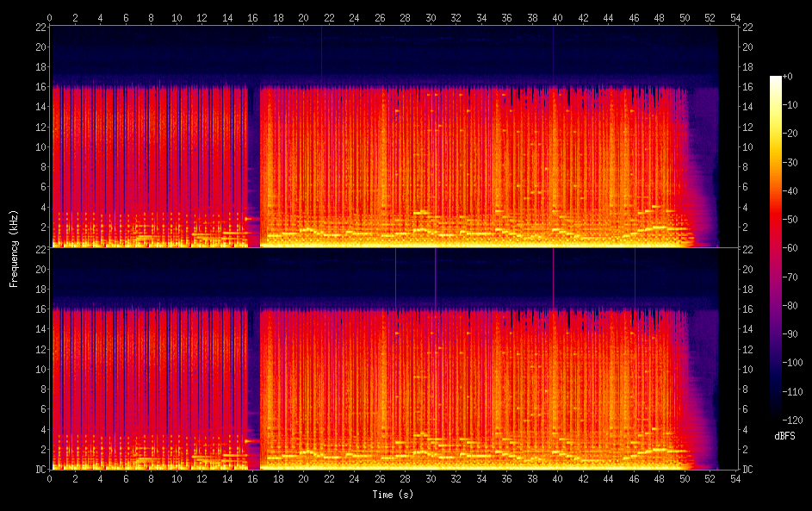Click the "dBFS" label below the color scale
812x511 pixels.
tap(785, 437)
